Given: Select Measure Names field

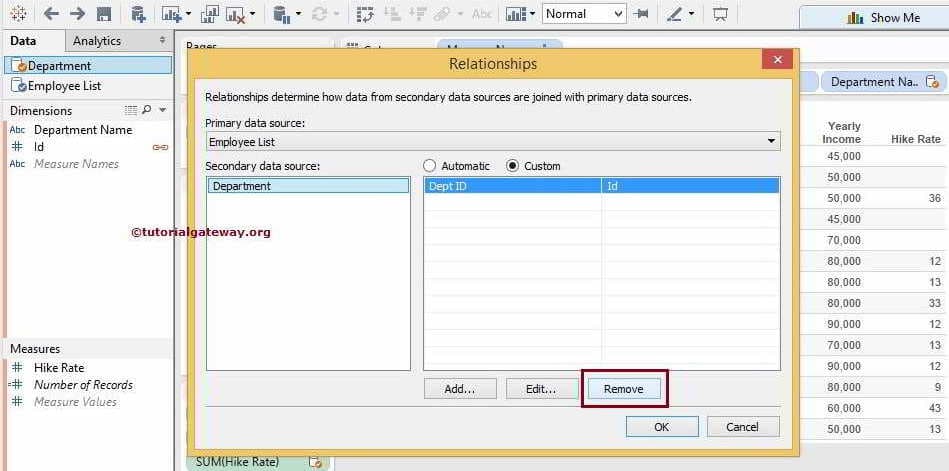Looking at the screenshot, I should pos(76,164).
